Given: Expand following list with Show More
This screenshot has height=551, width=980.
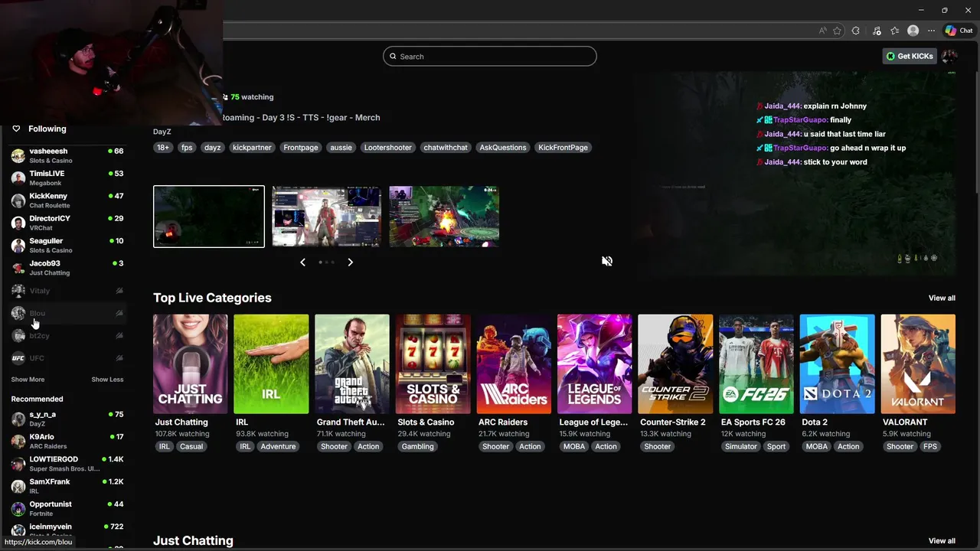Looking at the screenshot, I should pyautogui.click(x=28, y=380).
